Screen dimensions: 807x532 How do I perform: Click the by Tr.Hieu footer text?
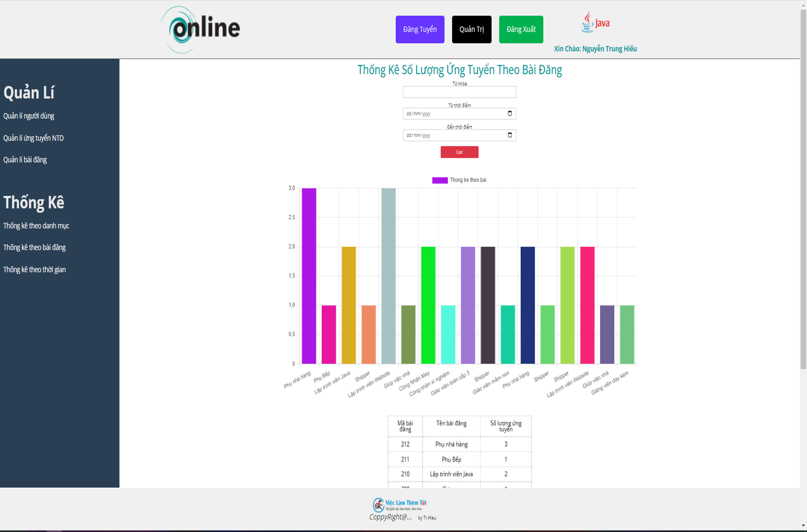tap(427, 518)
